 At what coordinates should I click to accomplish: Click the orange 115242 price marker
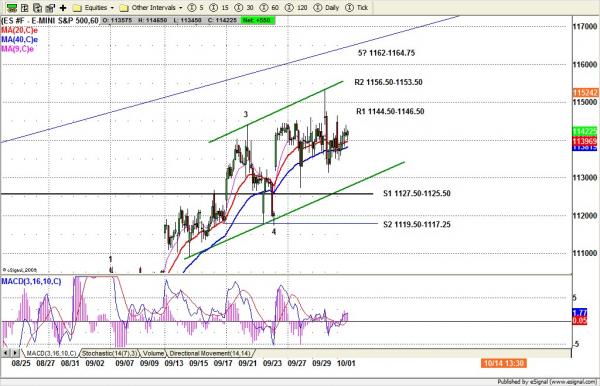click(x=586, y=93)
